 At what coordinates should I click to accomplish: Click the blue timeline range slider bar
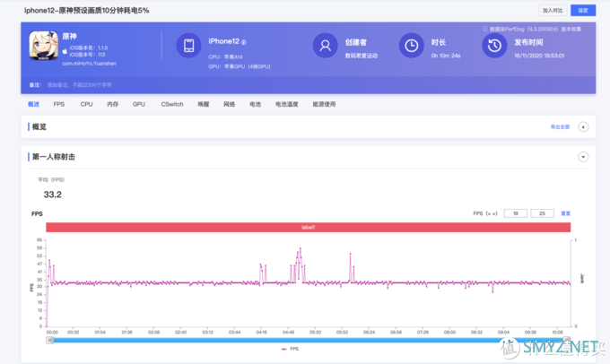pos(308,341)
